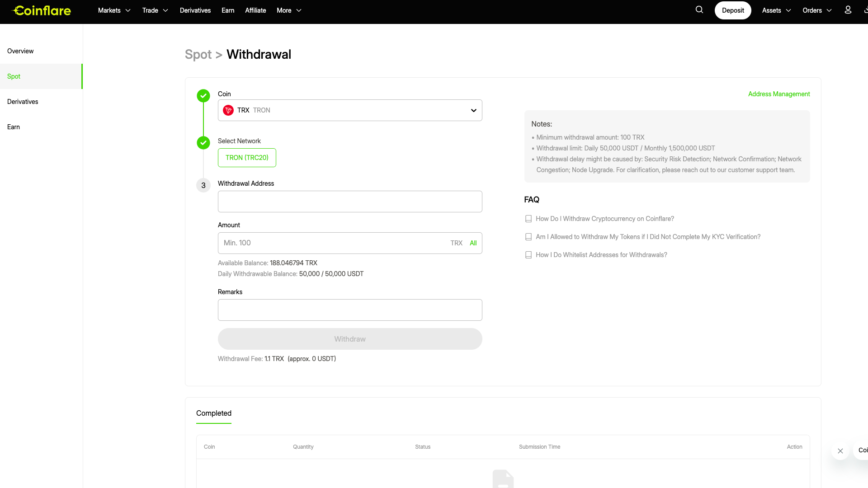Image resolution: width=868 pixels, height=488 pixels.
Task: Click the Select Network step green checkmark
Action: click(x=203, y=143)
